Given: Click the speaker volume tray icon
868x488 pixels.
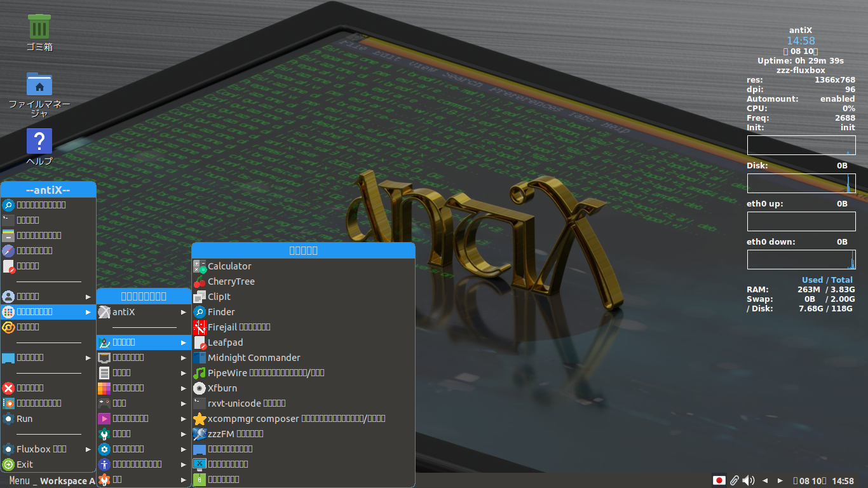Looking at the screenshot, I should [x=749, y=480].
